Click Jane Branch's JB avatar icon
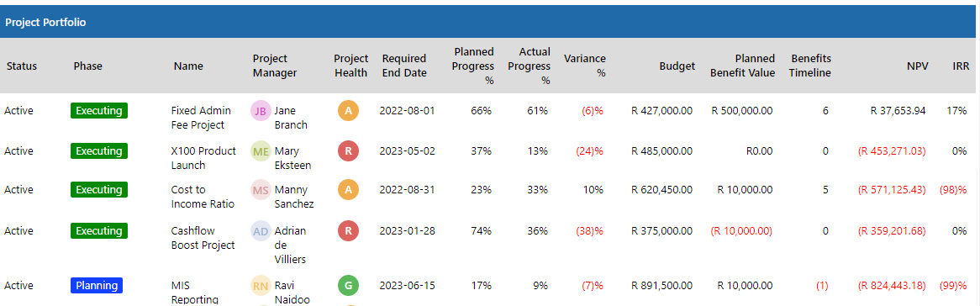This screenshot has width=980, height=306. [x=261, y=111]
